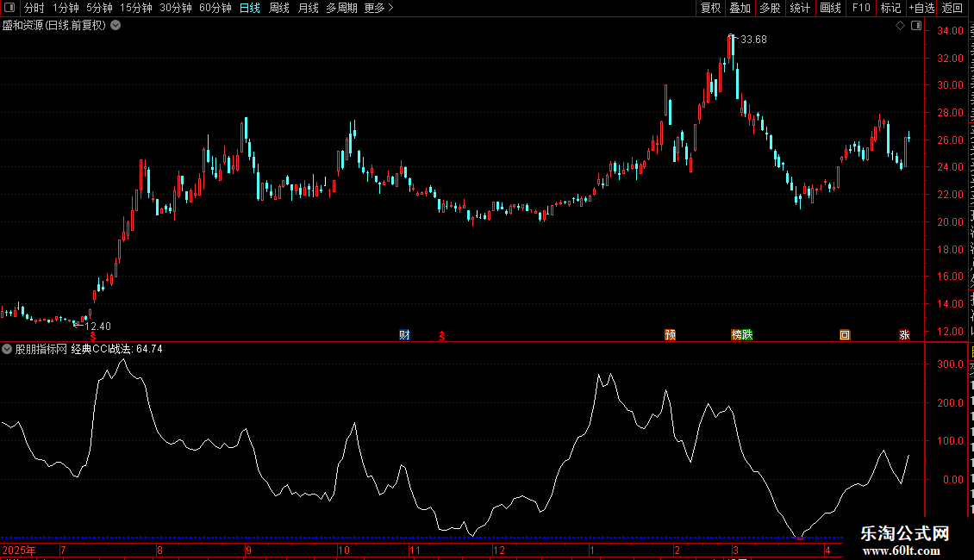Click month 11 on the time axis
This screenshot has width=974, height=560.
(x=415, y=550)
